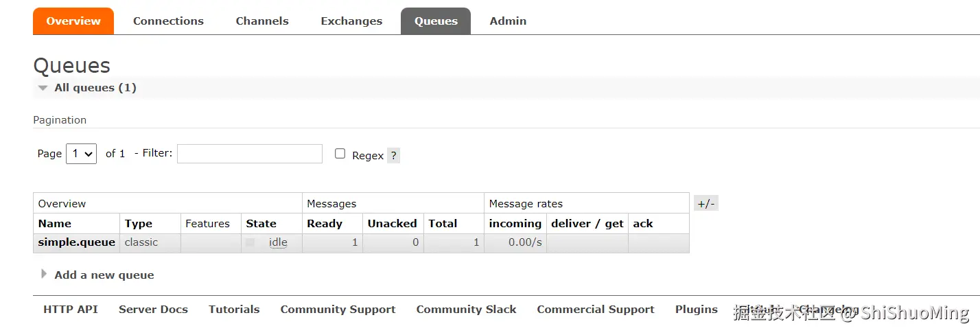Show Regex help via the ? button
Image resolution: width=980 pixels, height=335 pixels.
393,155
